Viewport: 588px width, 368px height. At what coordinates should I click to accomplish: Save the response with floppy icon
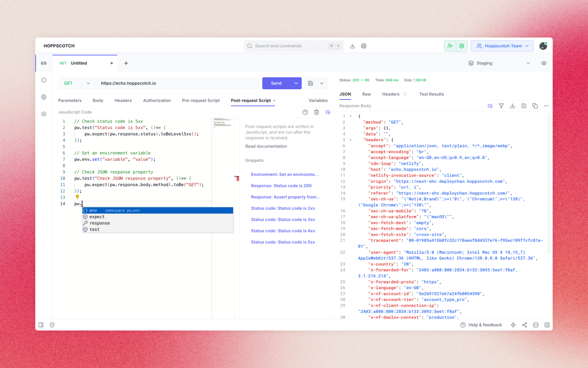tap(524, 106)
